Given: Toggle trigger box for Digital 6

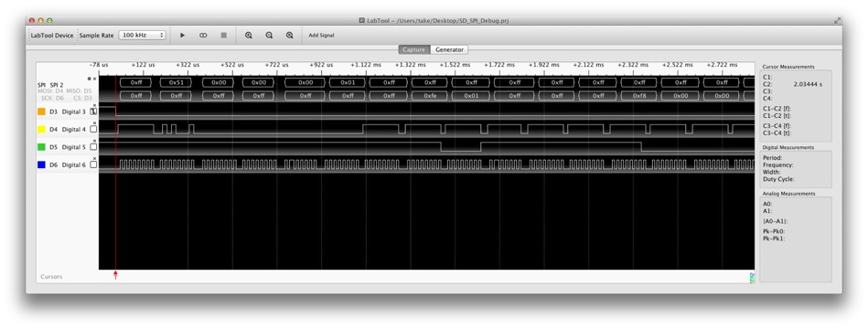Looking at the screenshot, I should click(x=93, y=164).
